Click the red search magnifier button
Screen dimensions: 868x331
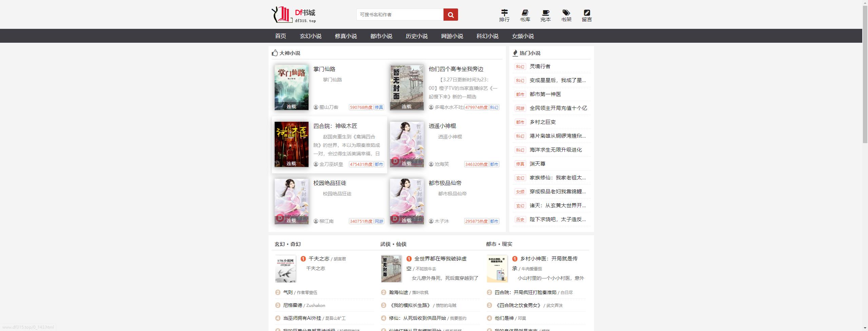450,15
